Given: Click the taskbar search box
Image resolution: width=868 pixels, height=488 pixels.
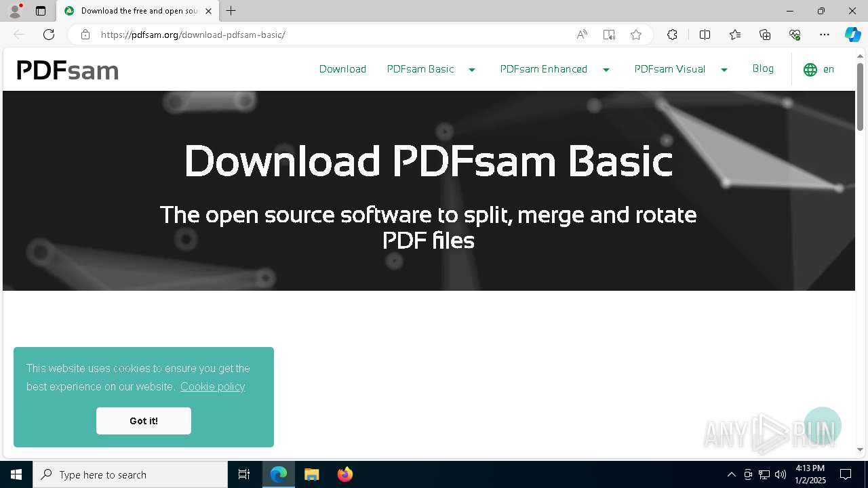Looking at the screenshot, I should 130,474.
